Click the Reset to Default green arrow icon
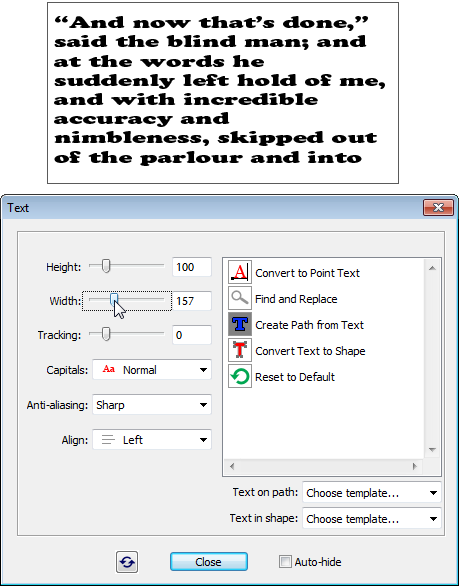Screen dimensions: 459x588 [x=240, y=376]
